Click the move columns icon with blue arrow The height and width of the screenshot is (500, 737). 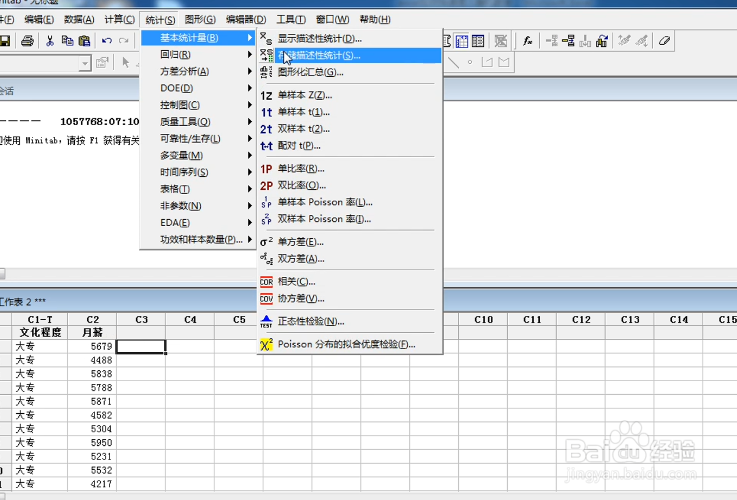pyautogui.click(x=602, y=41)
